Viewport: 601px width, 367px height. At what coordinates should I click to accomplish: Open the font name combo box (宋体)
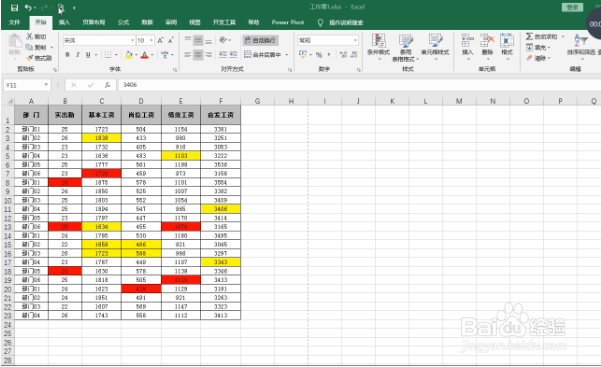pyautogui.click(x=99, y=40)
